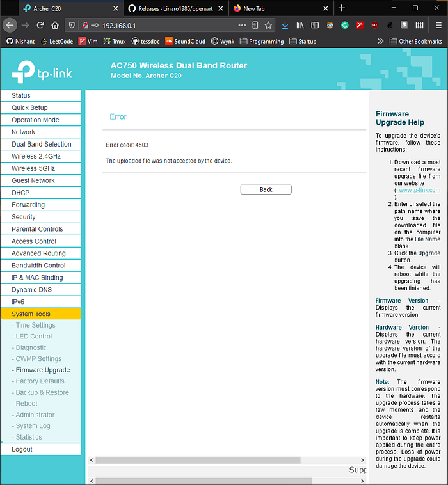Click the Grammarly extension icon
Image resolution: width=448 pixels, height=485 pixels.
click(x=345, y=26)
